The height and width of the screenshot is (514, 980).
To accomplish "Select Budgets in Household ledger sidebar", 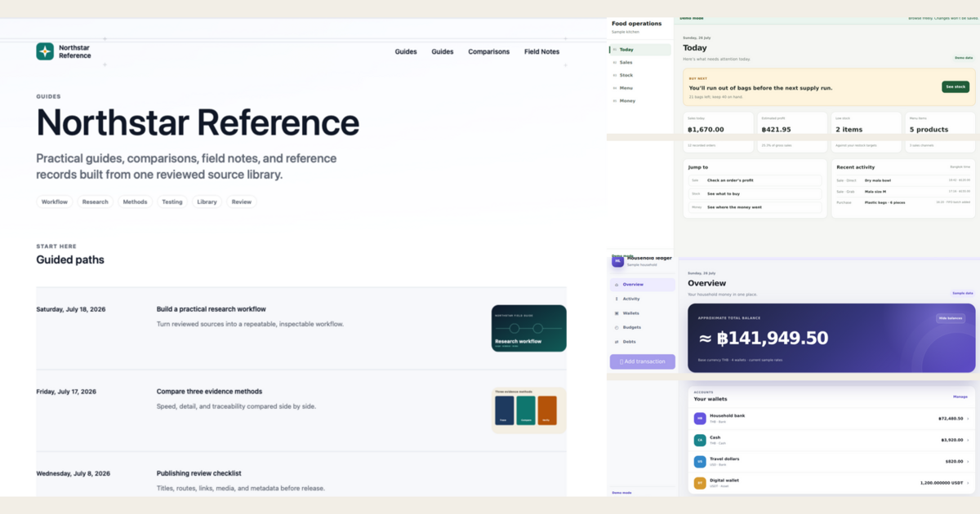I will coord(643,327).
